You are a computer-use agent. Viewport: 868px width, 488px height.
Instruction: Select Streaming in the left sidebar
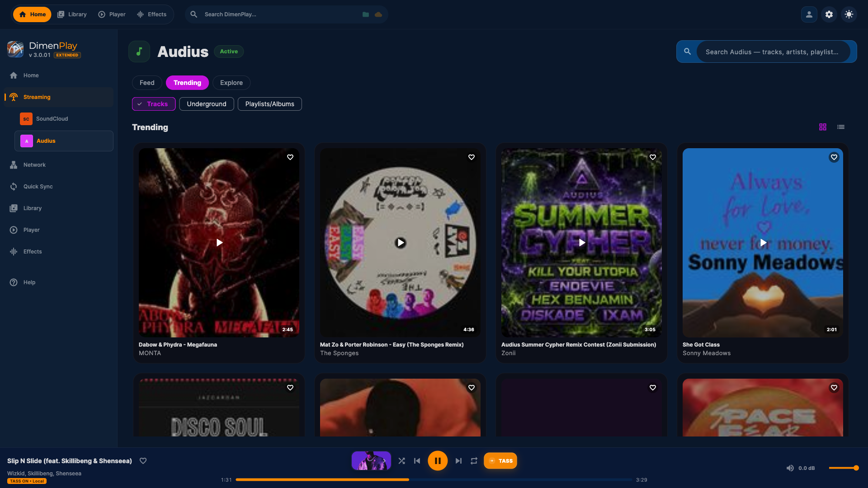(59, 97)
